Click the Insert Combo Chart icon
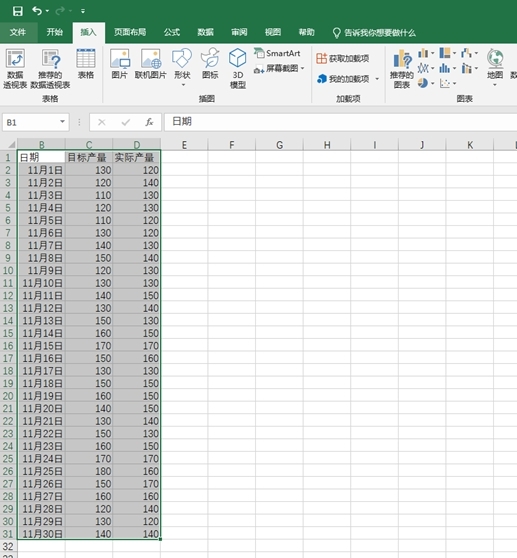The height and width of the screenshot is (558, 517). pyautogui.click(x=466, y=68)
